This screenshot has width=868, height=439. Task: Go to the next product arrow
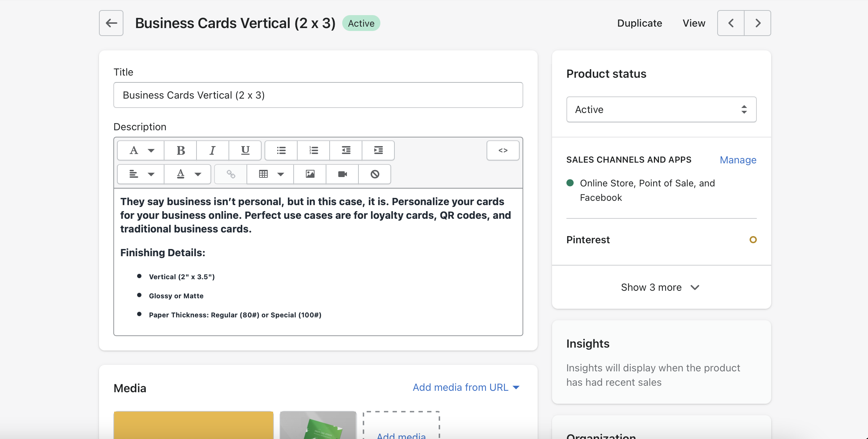[758, 23]
